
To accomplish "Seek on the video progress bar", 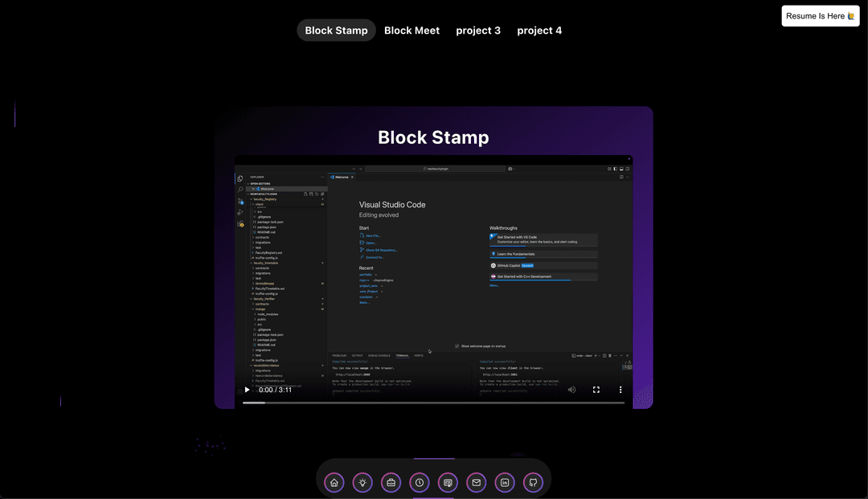I will pos(433,403).
